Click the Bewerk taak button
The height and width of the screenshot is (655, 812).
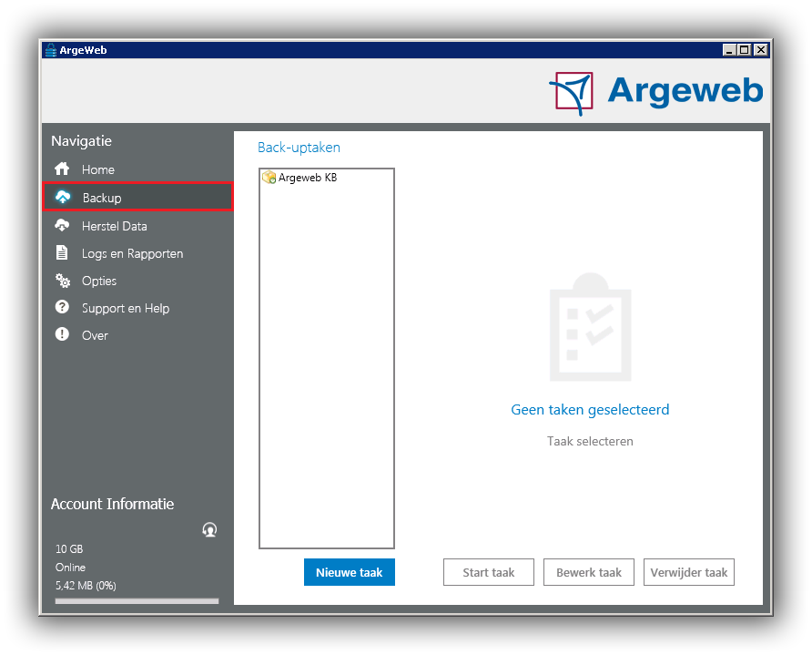pos(589,572)
